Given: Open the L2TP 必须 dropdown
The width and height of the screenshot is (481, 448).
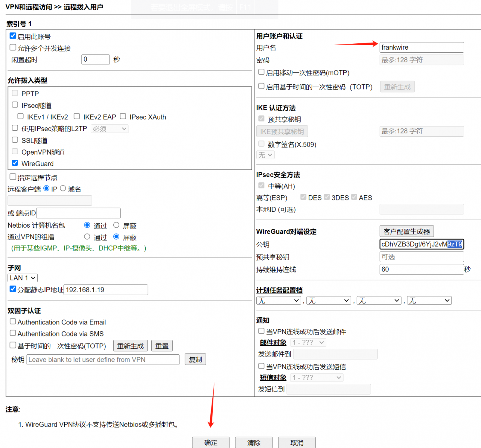Looking at the screenshot, I should coord(110,129).
